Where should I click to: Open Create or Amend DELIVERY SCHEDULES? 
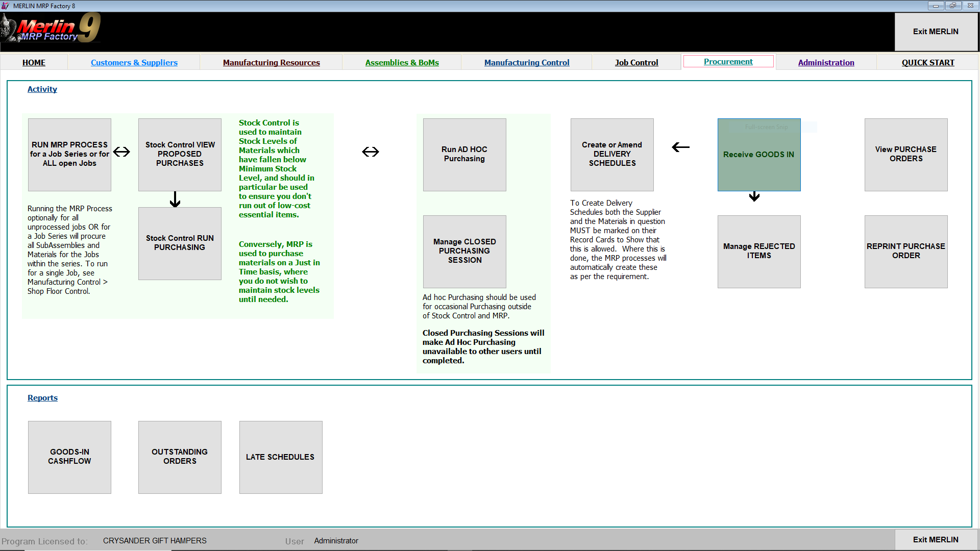click(612, 155)
